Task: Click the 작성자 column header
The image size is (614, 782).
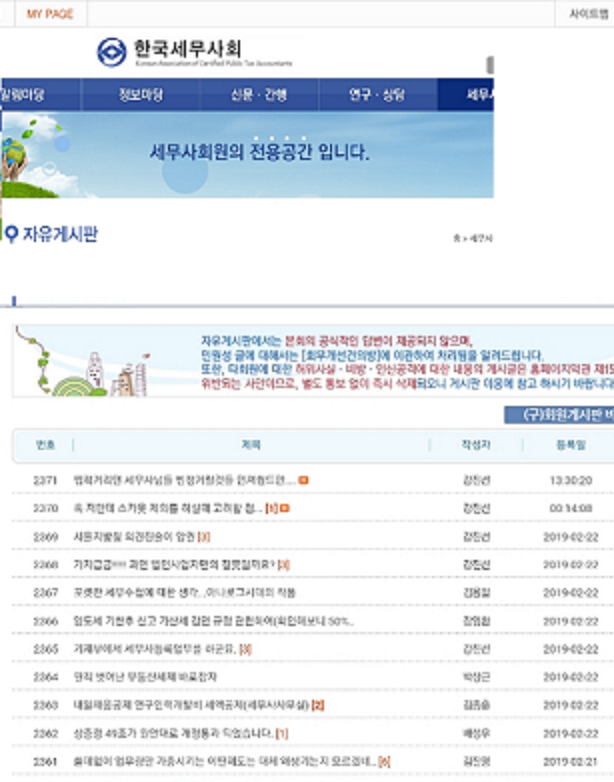Action: [x=476, y=444]
